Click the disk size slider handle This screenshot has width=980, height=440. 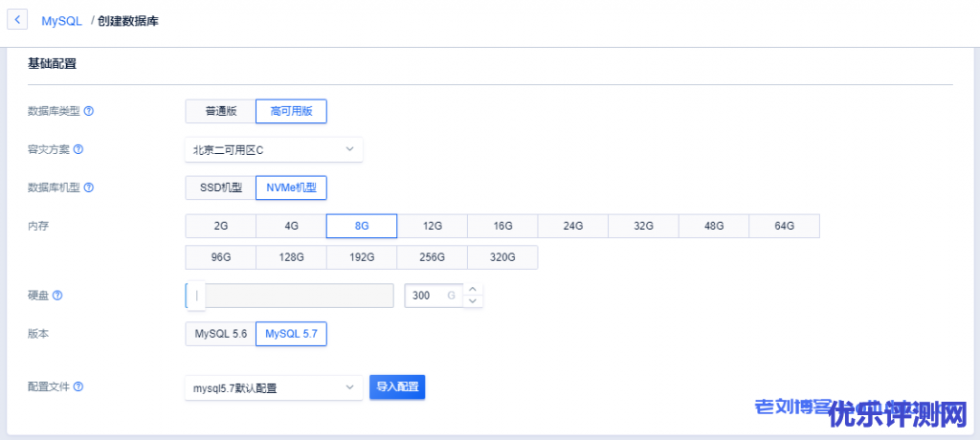(x=196, y=296)
